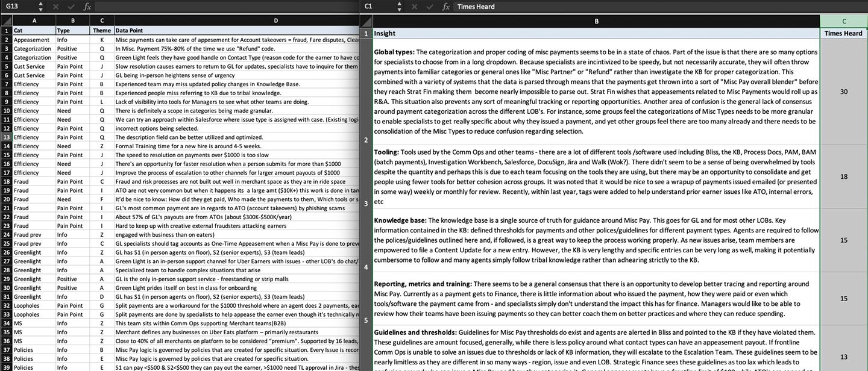This screenshot has height=371, width=868.
Task: Open the C1 name box dropdown arrows
Action: [400, 7]
